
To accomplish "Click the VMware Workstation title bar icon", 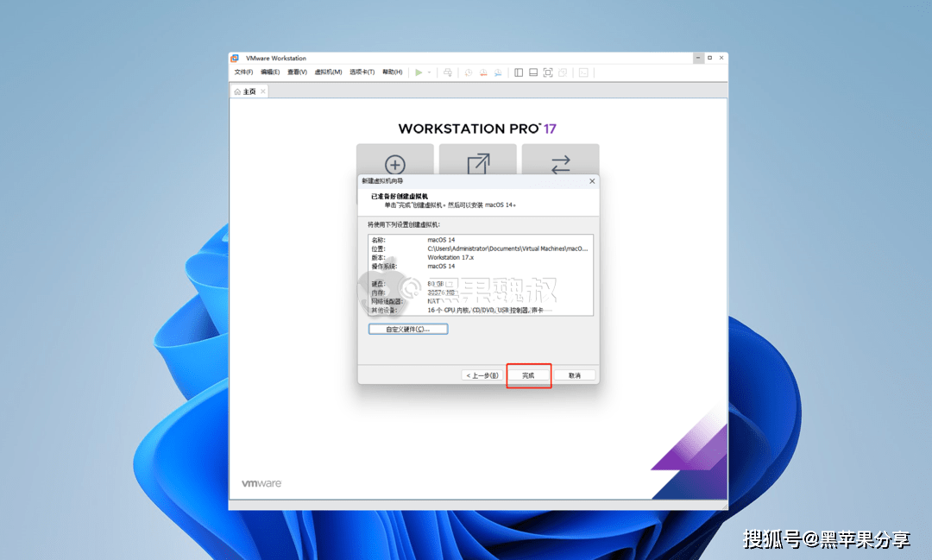I will pos(235,59).
